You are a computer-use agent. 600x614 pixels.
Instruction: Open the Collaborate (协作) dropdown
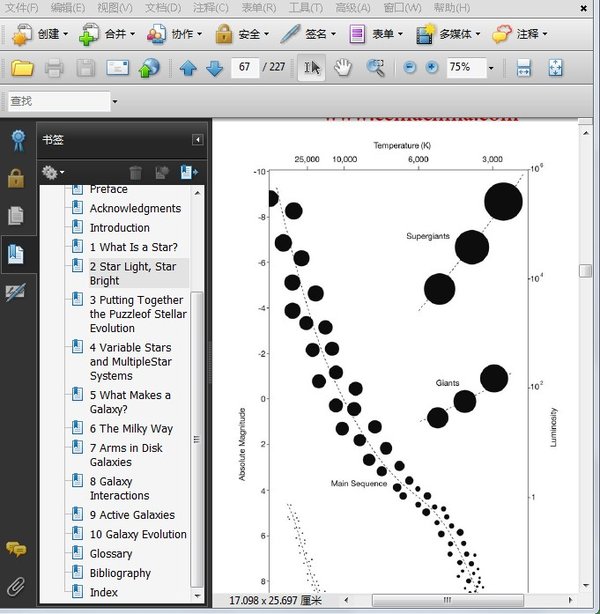tap(174, 34)
